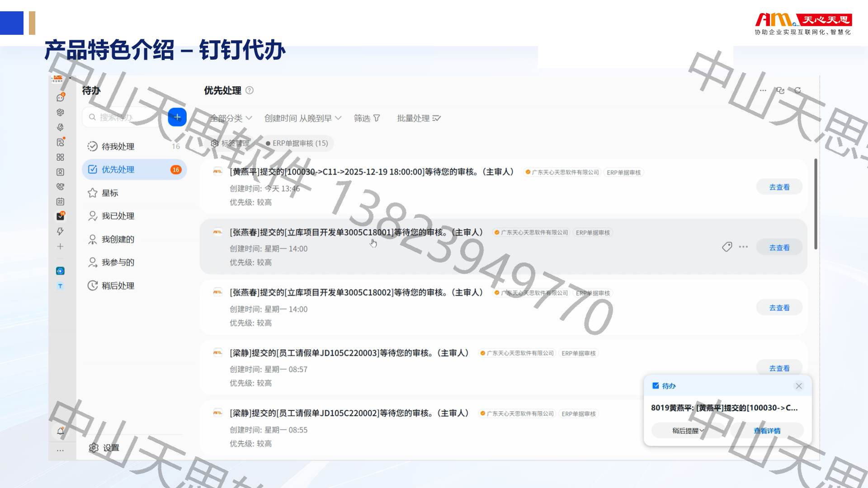This screenshot has width=868, height=488.
Task: Click the popup message about 8019黄燕平
Action: pos(724,408)
